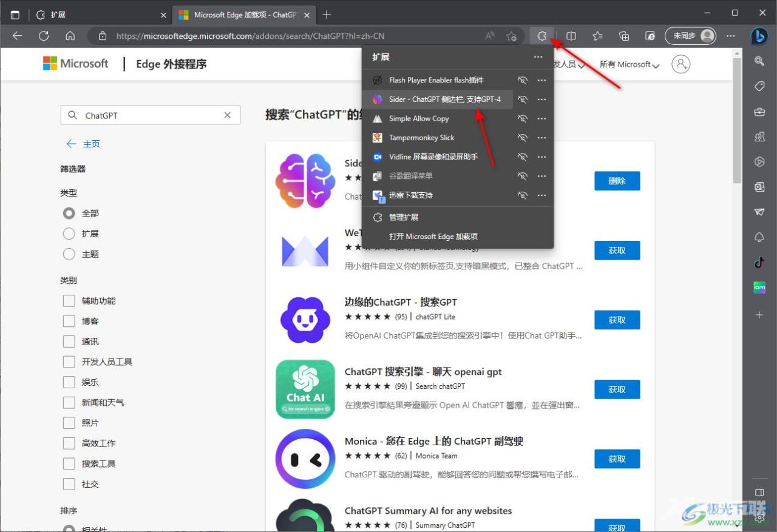Image resolution: width=777 pixels, height=532 pixels.
Task: Clear the ChatGPT search box text
Action: click(227, 115)
